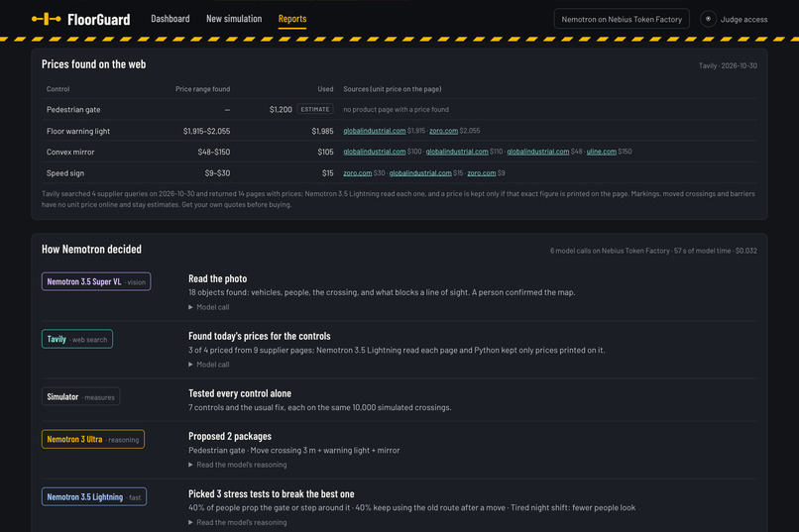The width and height of the screenshot is (799, 532).
Task: Open uline.com link priced $150
Action: (602, 152)
